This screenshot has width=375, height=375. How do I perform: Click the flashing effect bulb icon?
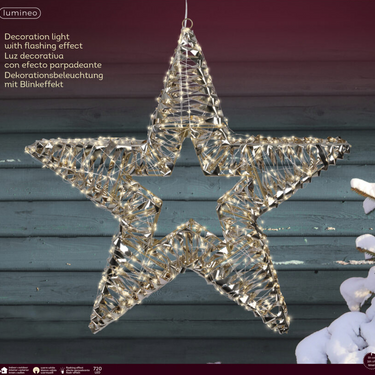(63, 370)
